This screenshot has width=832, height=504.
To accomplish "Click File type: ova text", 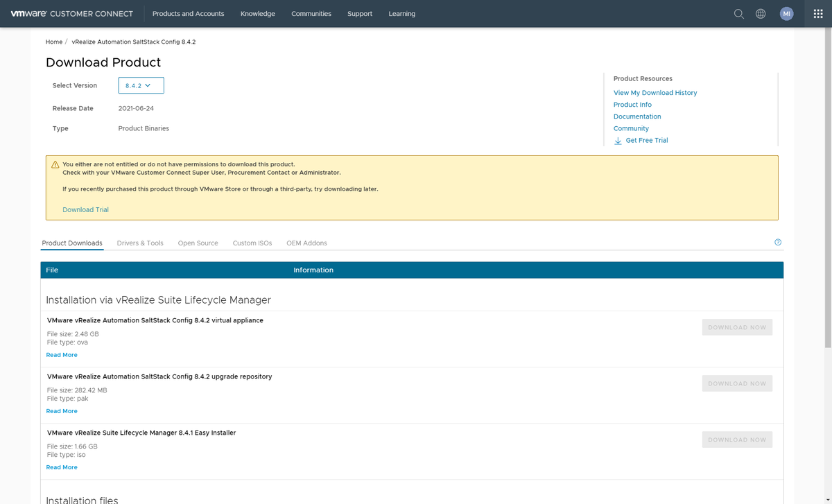I will tap(67, 342).
